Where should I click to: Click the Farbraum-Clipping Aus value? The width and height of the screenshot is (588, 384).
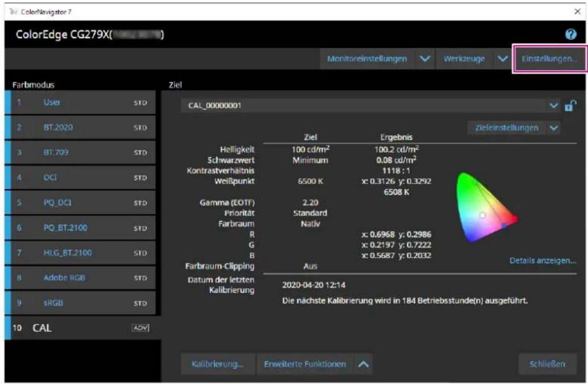310,266
